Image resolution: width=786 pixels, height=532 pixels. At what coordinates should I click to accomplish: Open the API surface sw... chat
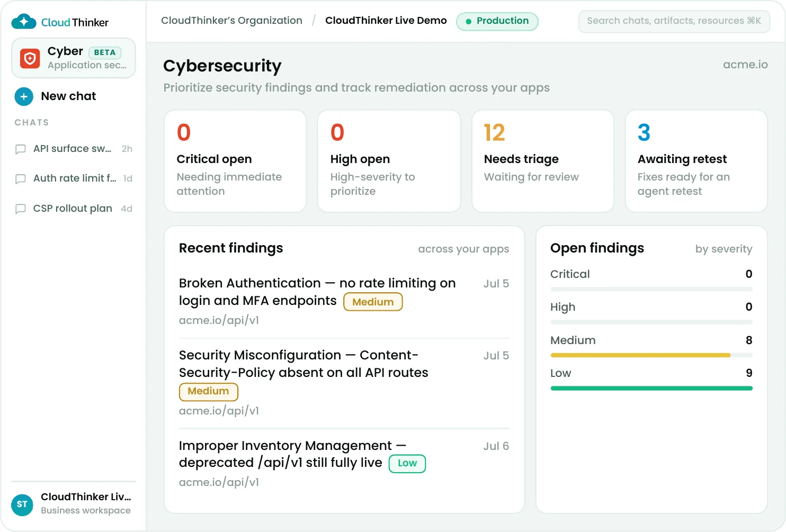pyautogui.click(x=74, y=149)
